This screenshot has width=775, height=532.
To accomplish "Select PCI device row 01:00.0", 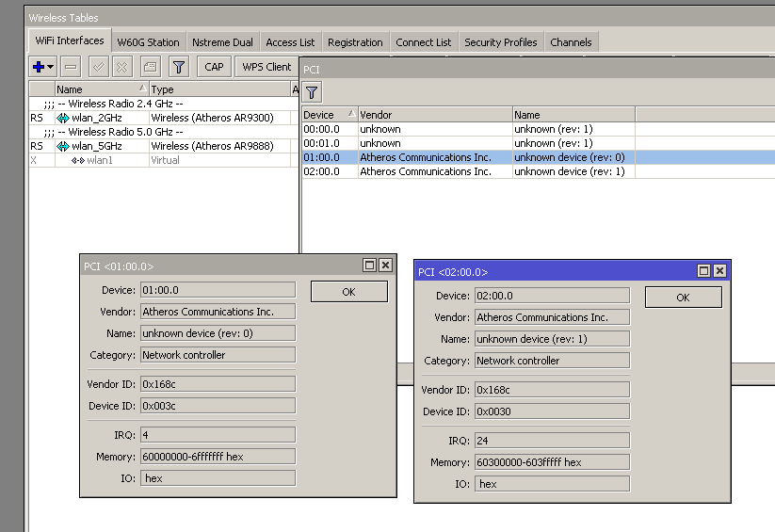I will coord(539,157).
